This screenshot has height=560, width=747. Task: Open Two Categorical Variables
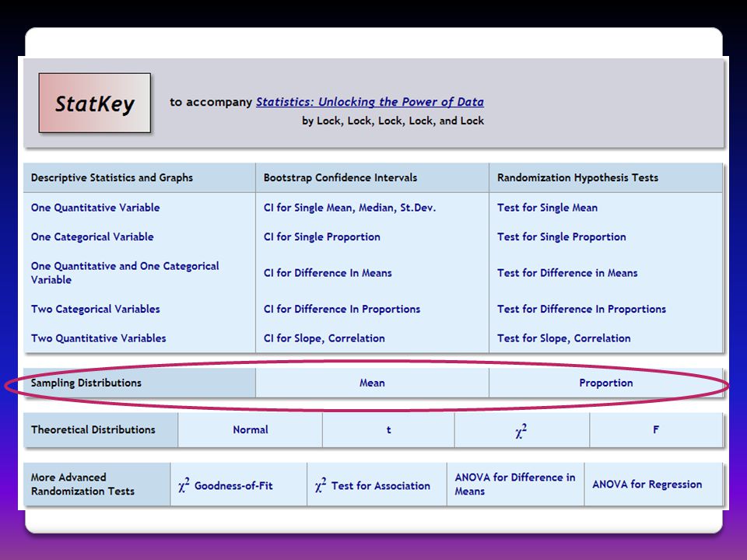coord(95,309)
